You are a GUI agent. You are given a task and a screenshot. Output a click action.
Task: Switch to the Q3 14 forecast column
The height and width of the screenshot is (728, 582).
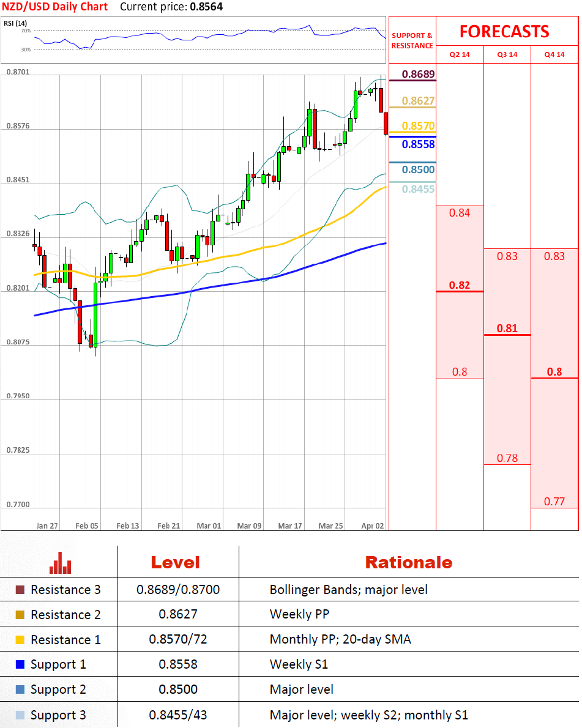point(507,54)
